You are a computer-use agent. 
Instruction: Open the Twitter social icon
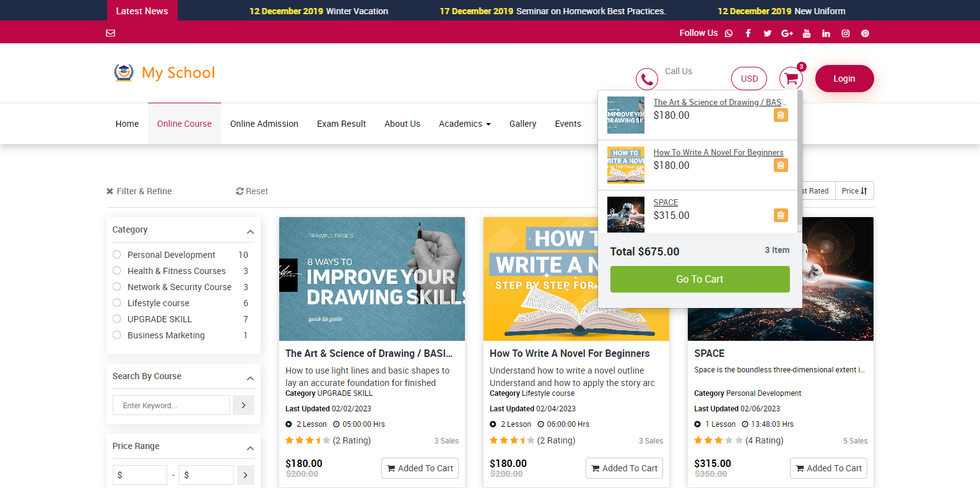[x=767, y=33]
